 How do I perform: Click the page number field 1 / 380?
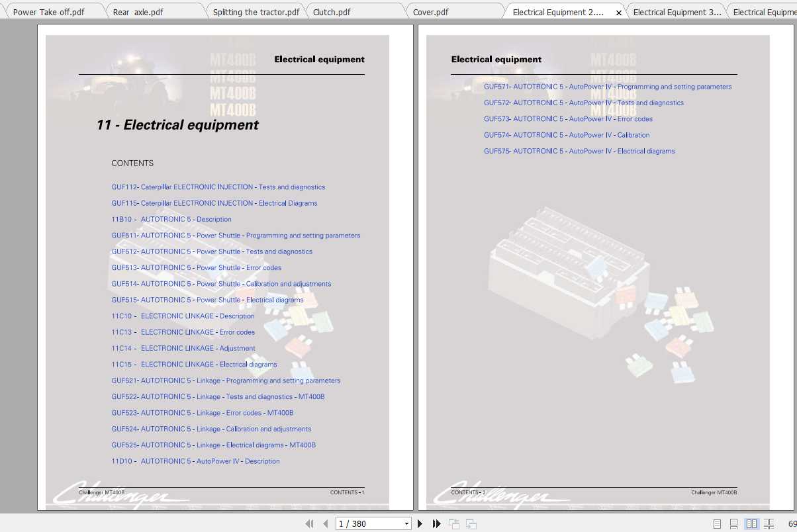[369, 523]
